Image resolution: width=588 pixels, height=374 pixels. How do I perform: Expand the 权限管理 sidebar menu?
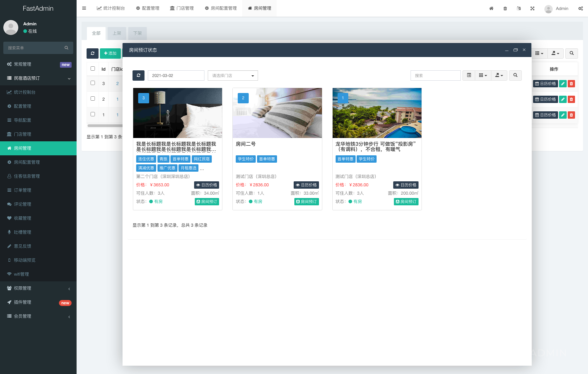38,288
